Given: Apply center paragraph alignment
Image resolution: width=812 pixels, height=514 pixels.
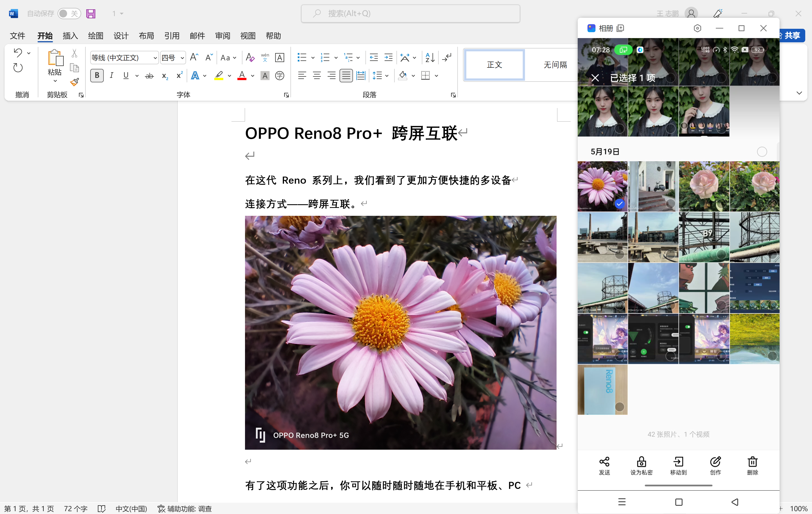Looking at the screenshot, I should tap(317, 76).
